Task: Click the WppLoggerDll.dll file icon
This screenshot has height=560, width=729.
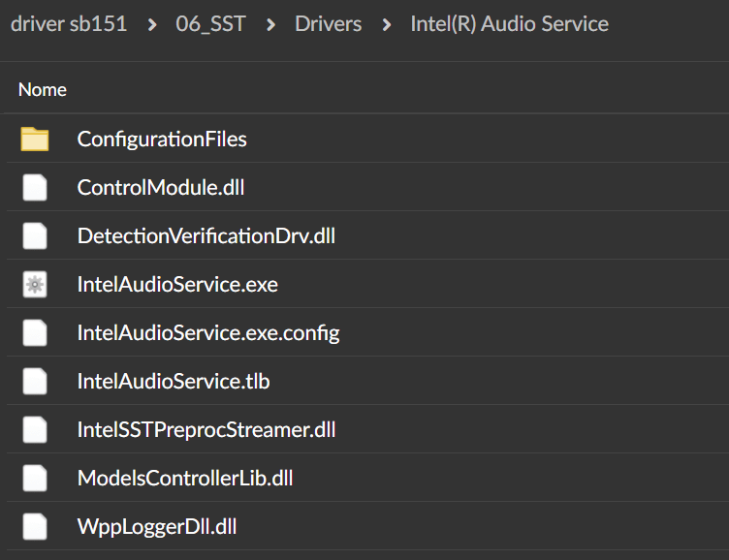Action: click(35, 527)
